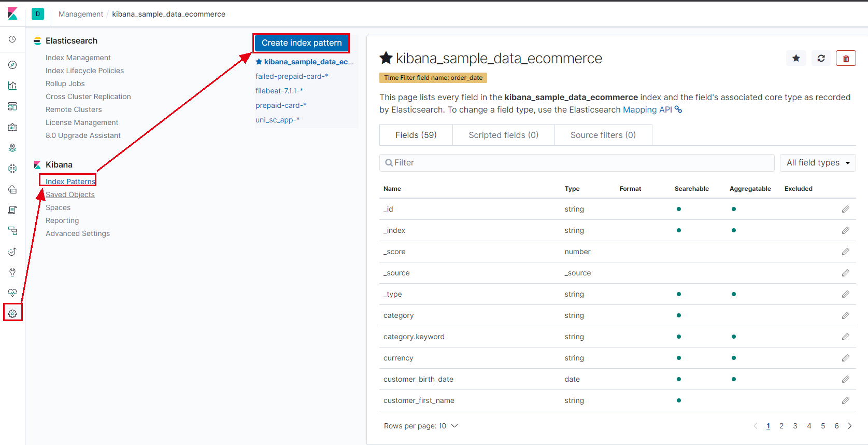Refresh the field list button

821,59
